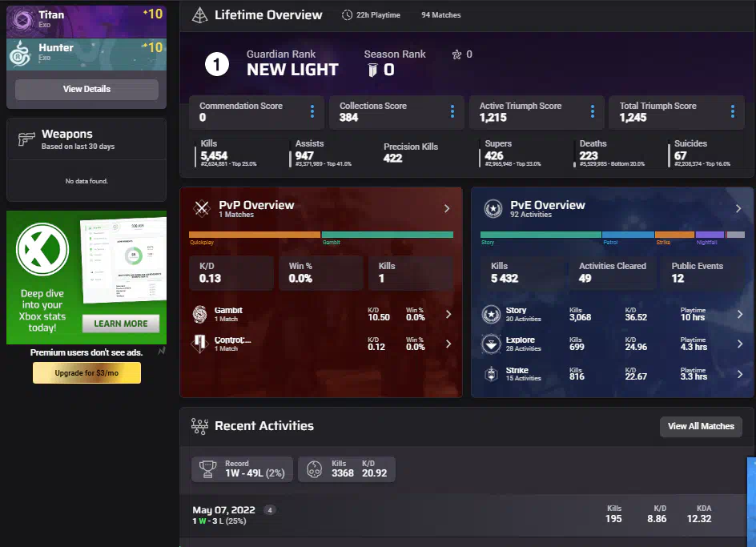The image size is (756, 547).
Task: Expand the Gambit row chevron
Action: 448,315
